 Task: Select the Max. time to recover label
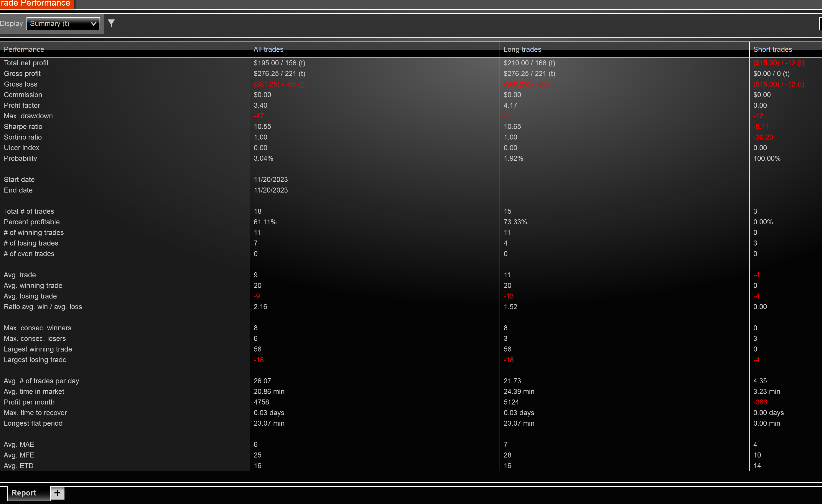pyautogui.click(x=35, y=413)
